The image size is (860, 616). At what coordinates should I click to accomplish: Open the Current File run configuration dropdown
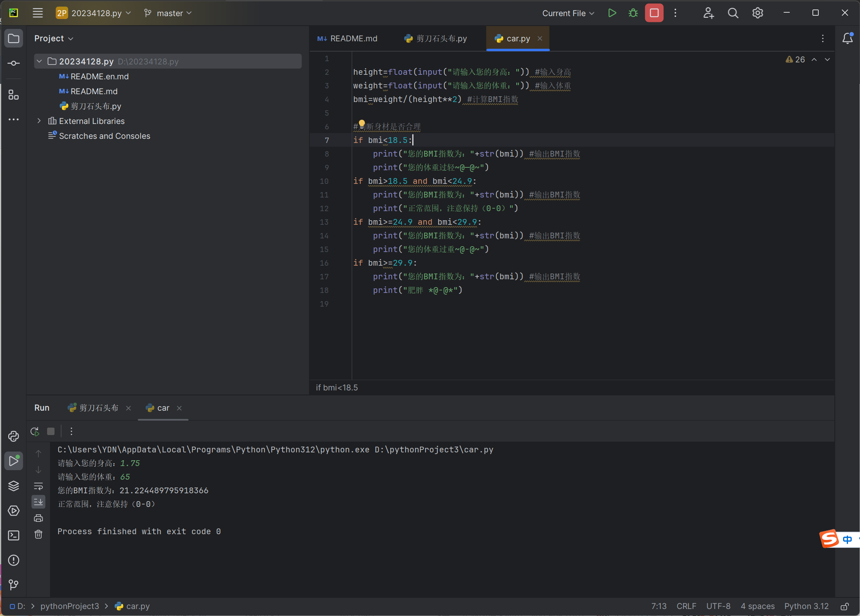point(568,13)
